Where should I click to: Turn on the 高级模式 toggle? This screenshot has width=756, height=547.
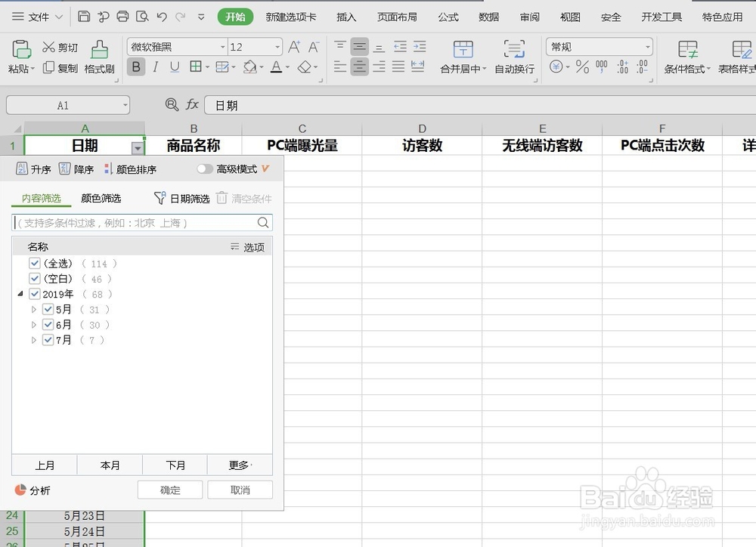pos(205,169)
